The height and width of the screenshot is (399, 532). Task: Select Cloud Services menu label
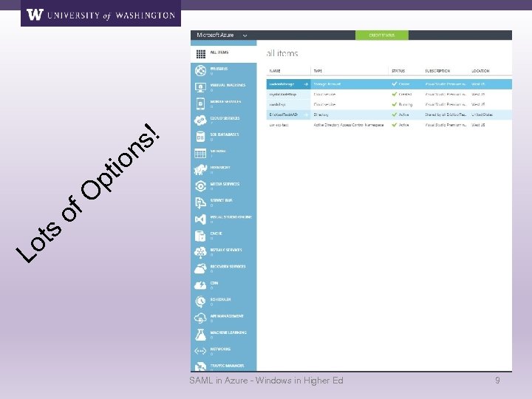225,118
